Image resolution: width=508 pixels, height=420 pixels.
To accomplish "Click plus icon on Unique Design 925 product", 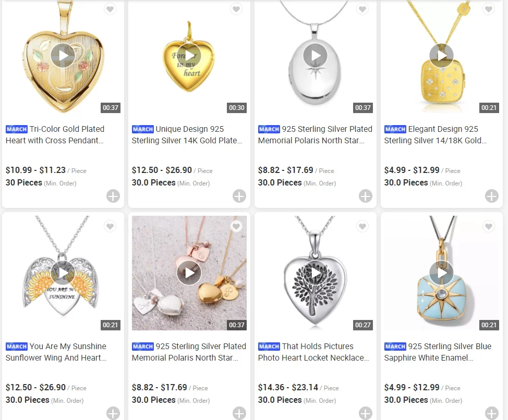I will pos(239,196).
